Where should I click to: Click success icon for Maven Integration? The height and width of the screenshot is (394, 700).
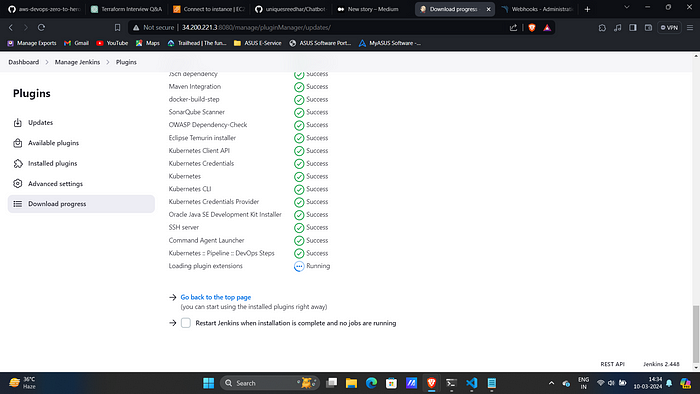299,87
